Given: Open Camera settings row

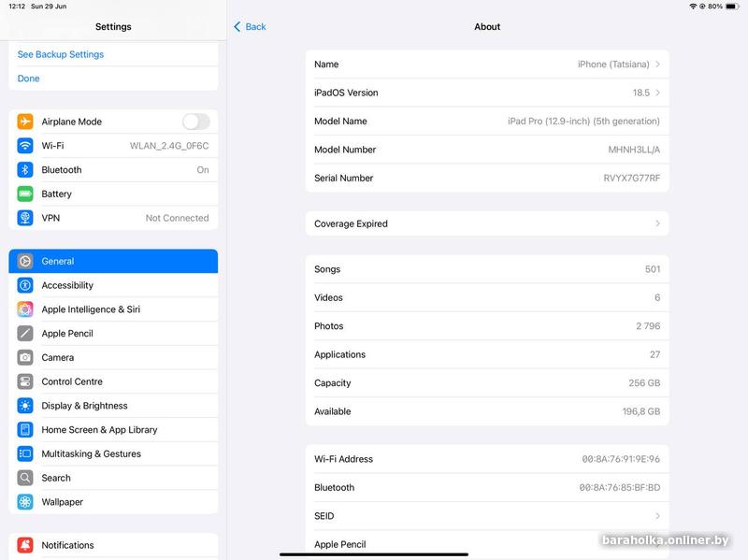Looking at the screenshot, I should coord(113,357).
